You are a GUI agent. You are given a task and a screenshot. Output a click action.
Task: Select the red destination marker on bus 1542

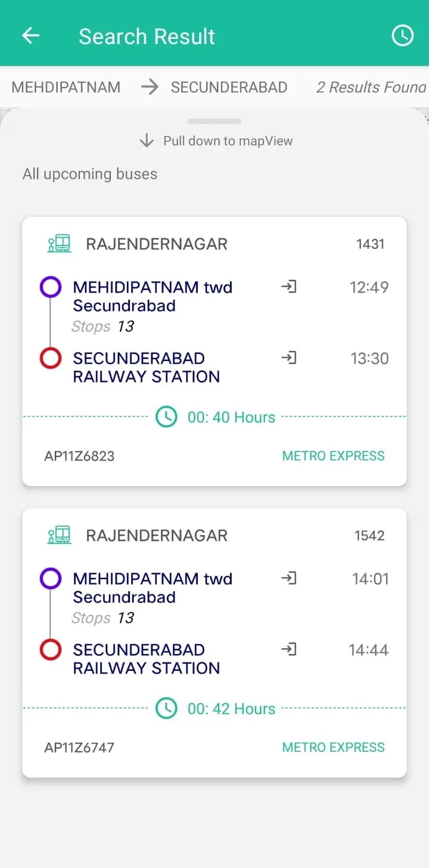tap(51, 650)
